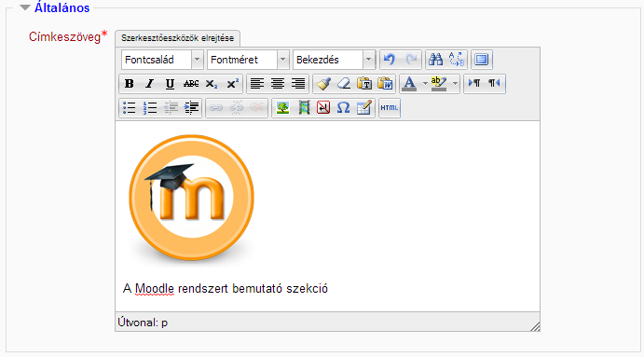Image resolution: width=644 pixels, height=357 pixels.
Task: Toggle bold formatting
Action: 129,84
